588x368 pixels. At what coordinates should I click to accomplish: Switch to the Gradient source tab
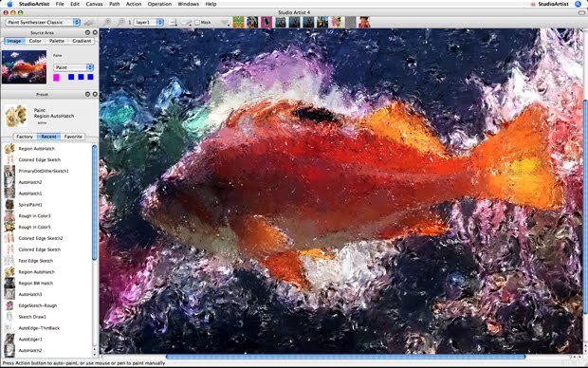point(82,41)
